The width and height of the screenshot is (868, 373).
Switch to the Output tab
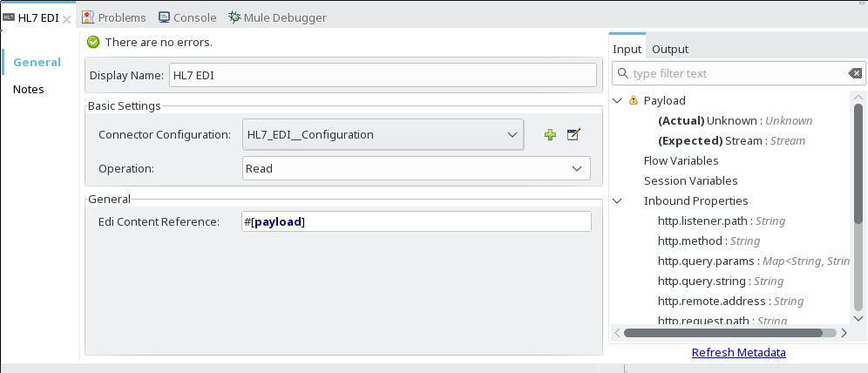tap(670, 49)
